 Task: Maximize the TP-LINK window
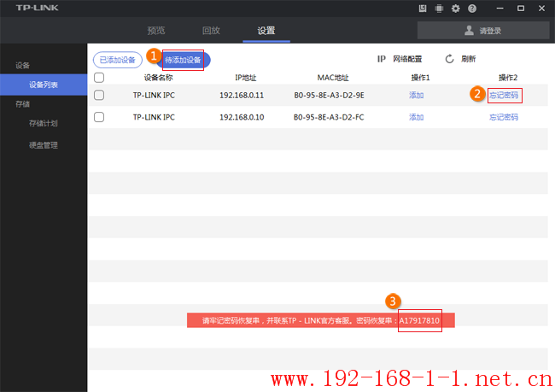tap(521, 9)
